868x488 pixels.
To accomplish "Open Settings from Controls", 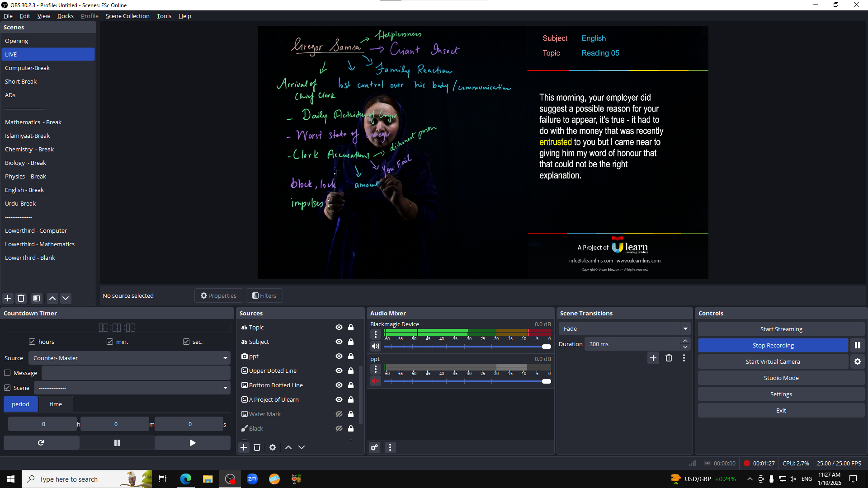I will [781, 394].
